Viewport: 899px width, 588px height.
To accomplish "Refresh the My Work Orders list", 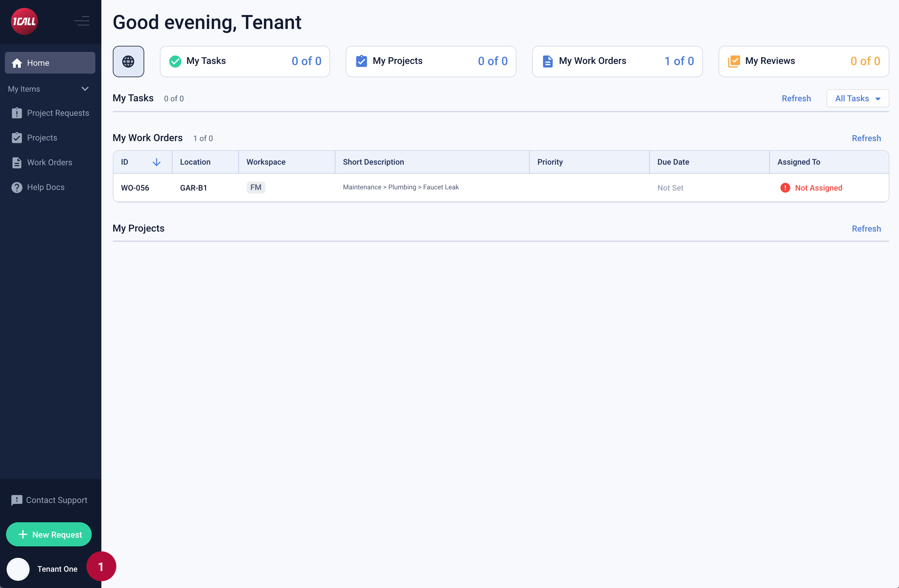I will [x=866, y=138].
